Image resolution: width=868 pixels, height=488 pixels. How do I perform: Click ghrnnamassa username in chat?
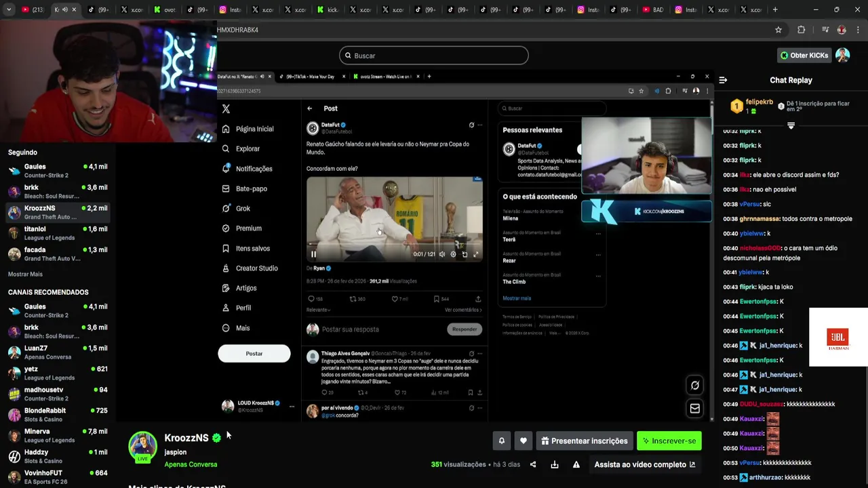point(759,219)
